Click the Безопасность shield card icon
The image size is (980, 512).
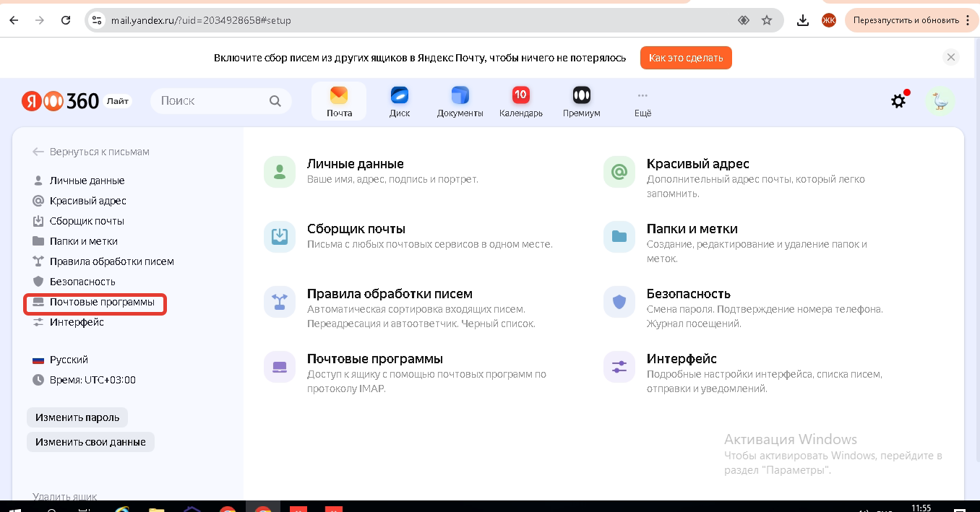(619, 302)
